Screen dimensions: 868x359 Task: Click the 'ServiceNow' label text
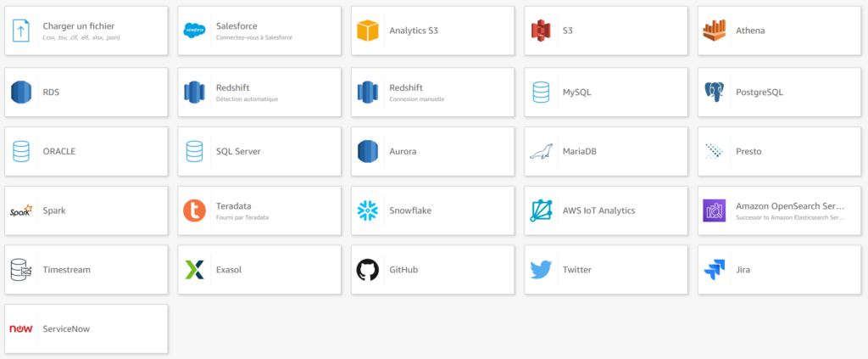66,329
